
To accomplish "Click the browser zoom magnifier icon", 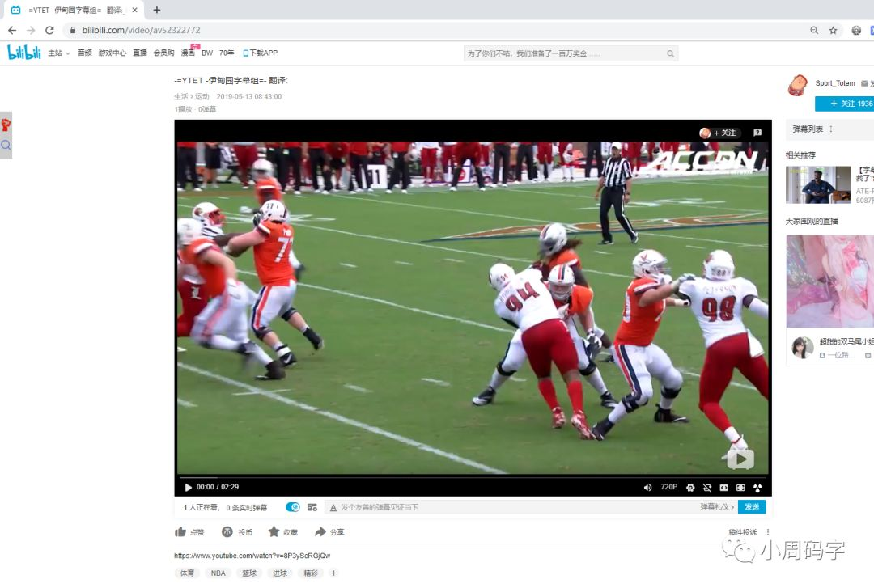I will pos(814,30).
